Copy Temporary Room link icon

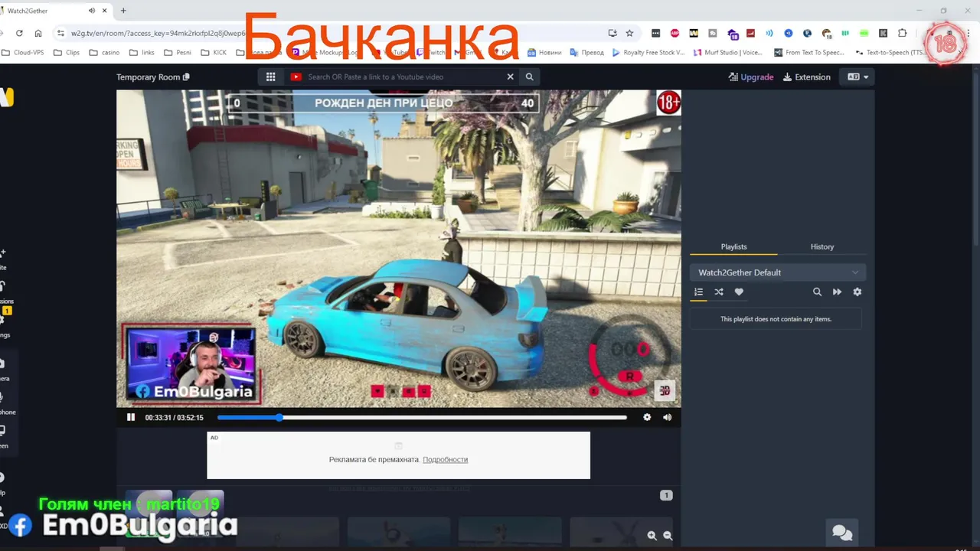(x=186, y=77)
